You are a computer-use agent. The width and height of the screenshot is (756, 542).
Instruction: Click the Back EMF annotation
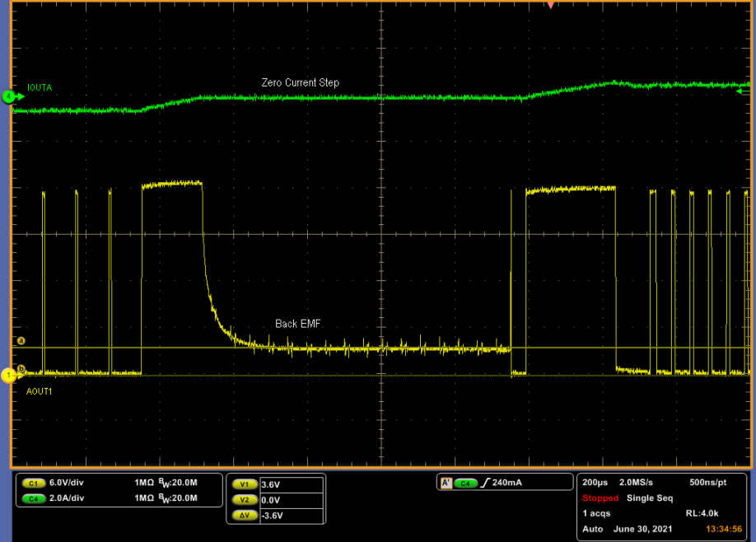point(298,324)
